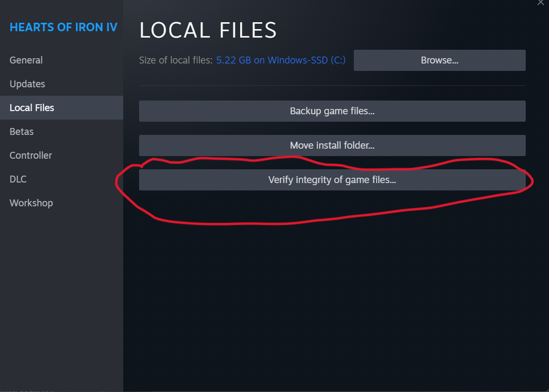549x392 pixels.
Task: Select Local Files in the left sidebar
Action: (32, 107)
